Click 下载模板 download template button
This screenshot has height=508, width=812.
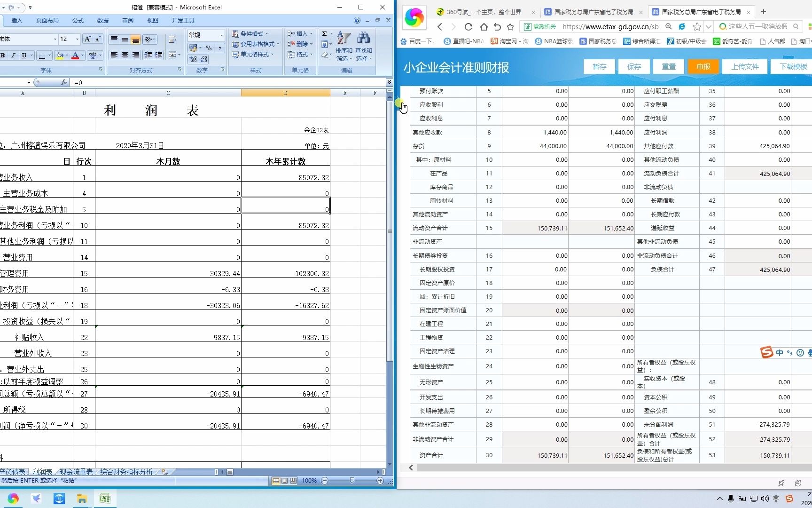point(792,67)
